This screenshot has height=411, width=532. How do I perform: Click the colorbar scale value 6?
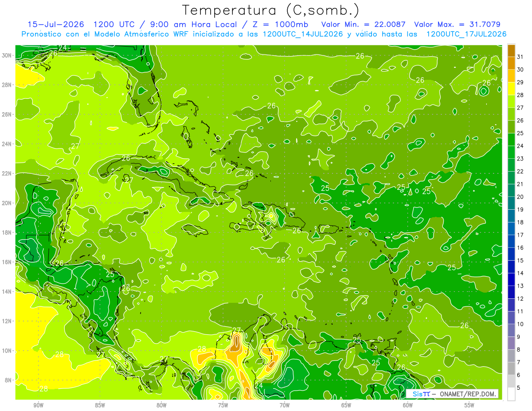point(519,375)
